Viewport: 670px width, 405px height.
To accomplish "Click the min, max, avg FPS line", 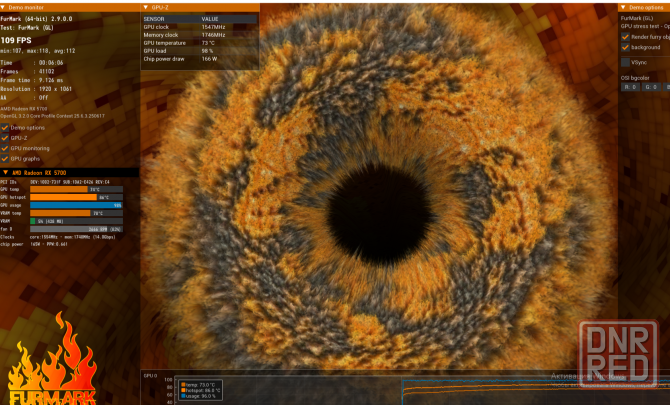I will click(x=38, y=51).
